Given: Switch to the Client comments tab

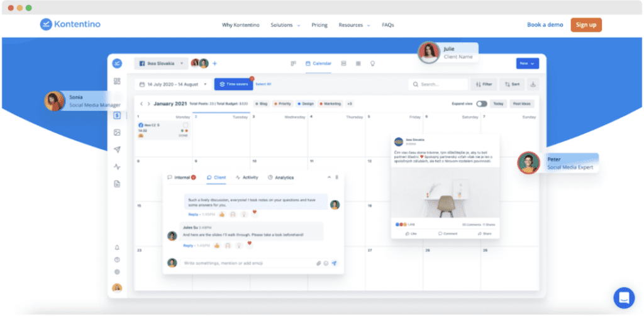Looking at the screenshot, I should pos(216,178).
